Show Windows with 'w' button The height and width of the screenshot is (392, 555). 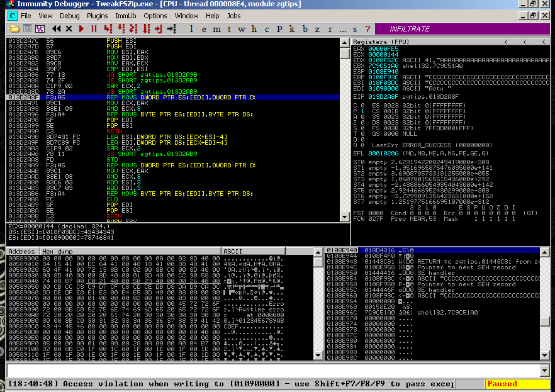242,30
